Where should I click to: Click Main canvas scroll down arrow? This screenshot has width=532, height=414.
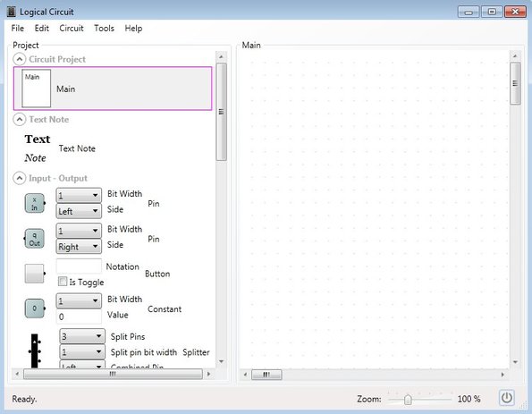click(515, 362)
